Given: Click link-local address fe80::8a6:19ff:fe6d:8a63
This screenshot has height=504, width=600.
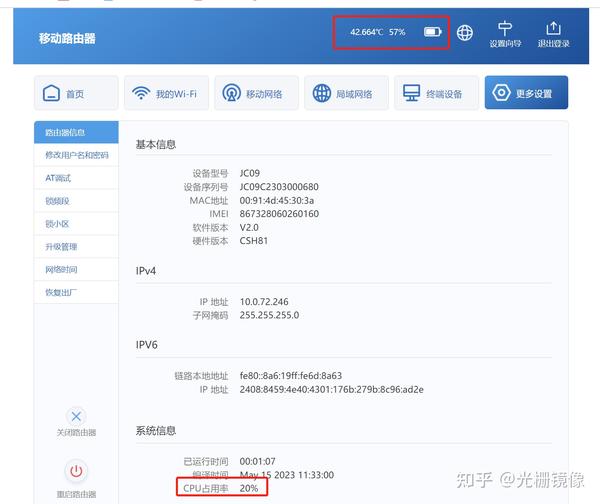Looking at the screenshot, I should point(291,376).
